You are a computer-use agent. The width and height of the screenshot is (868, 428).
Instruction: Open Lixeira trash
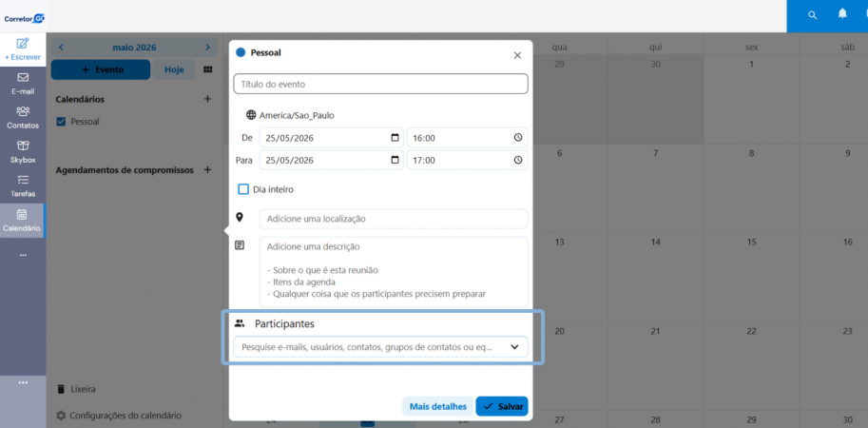[76, 389]
